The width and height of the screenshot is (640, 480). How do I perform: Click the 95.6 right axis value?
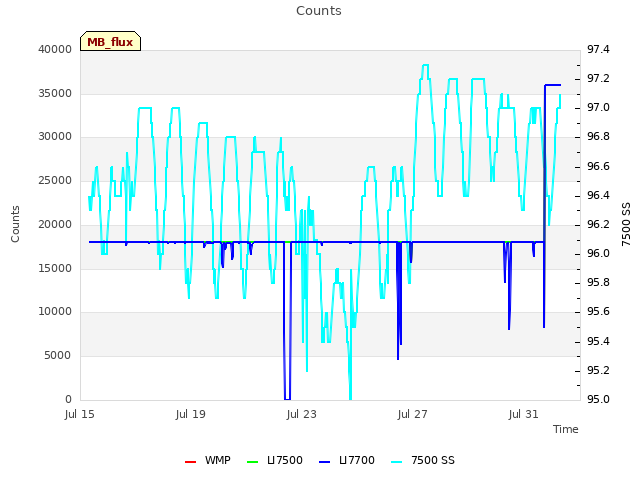click(x=598, y=312)
